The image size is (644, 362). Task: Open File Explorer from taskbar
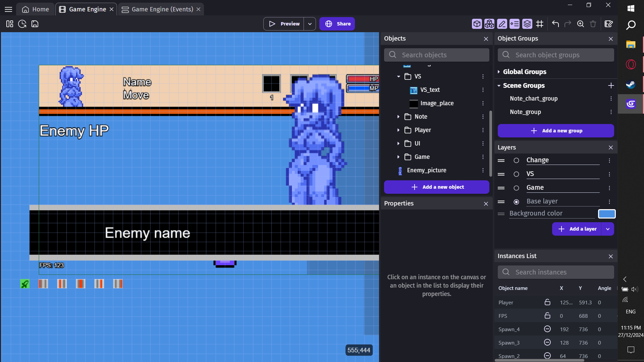click(631, 45)
